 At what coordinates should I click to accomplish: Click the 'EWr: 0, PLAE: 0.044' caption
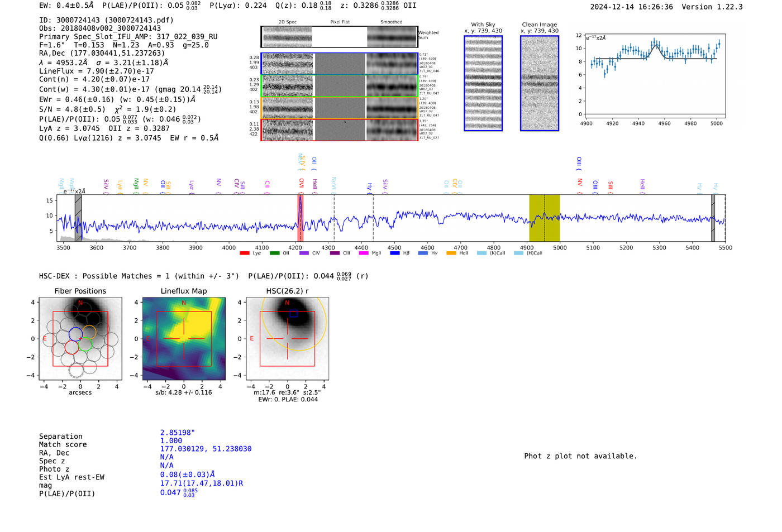click(x=288, y=400)
